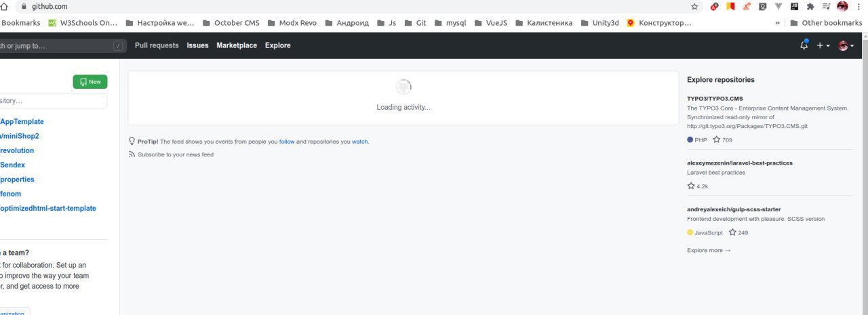Open GitHub notifications bell
Viewport: 868px width, 315px height.
(804, 45)
